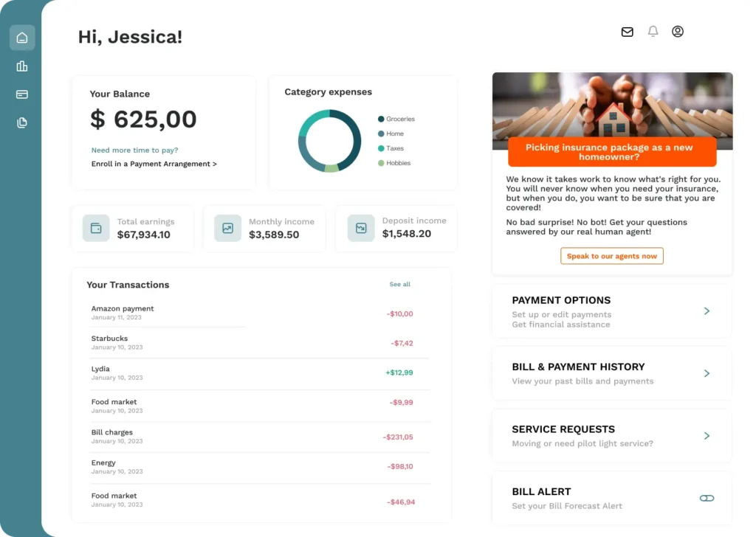
Task: Open the Home icon in the sidebar
Action: point(22,38)
